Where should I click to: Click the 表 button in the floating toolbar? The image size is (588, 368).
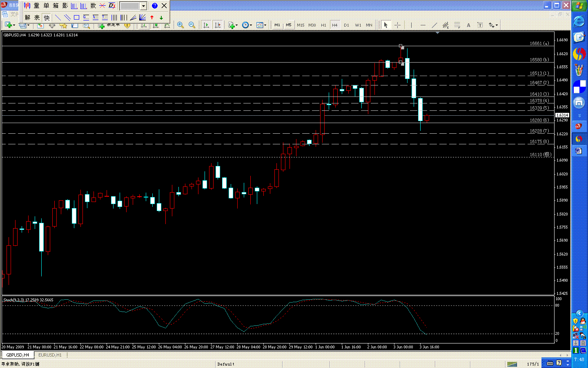[x=37, y=18]
